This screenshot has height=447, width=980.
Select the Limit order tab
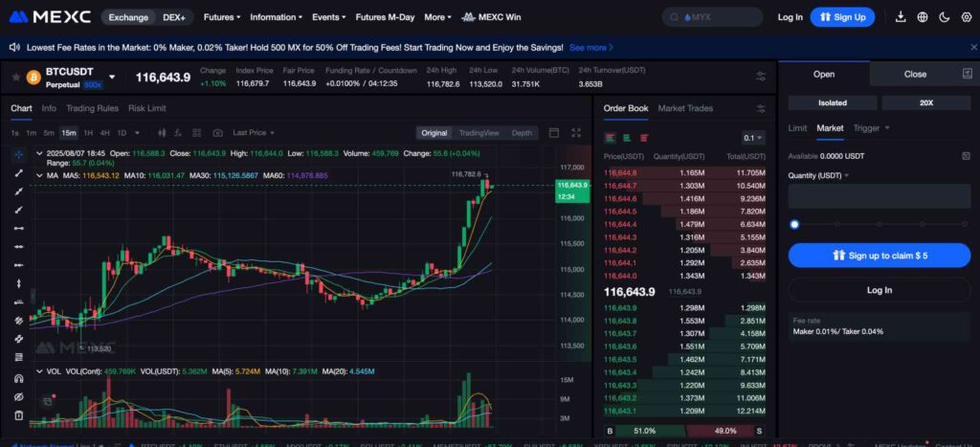797,128
